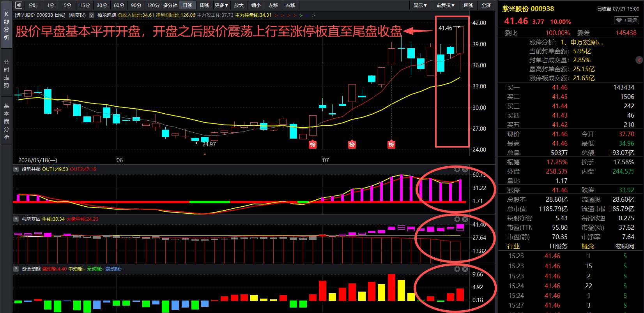Click 趋势共振 indicator name
The image size is (644, 313).
31,169
